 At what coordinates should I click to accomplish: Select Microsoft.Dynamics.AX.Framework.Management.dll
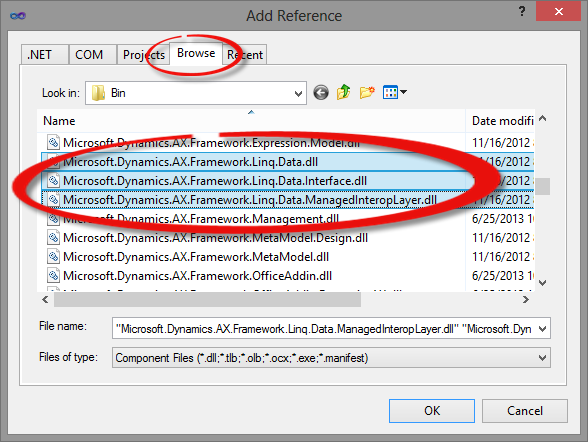[x=201, y=219]
